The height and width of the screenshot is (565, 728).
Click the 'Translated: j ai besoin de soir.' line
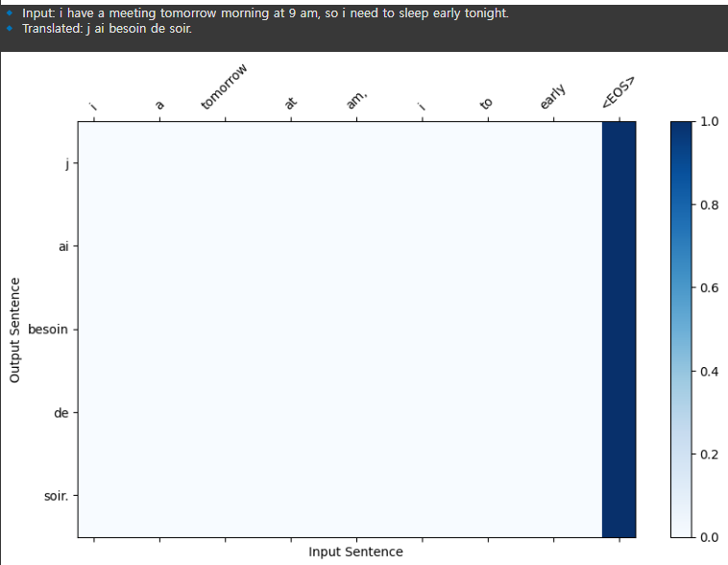tap(107, 29)
